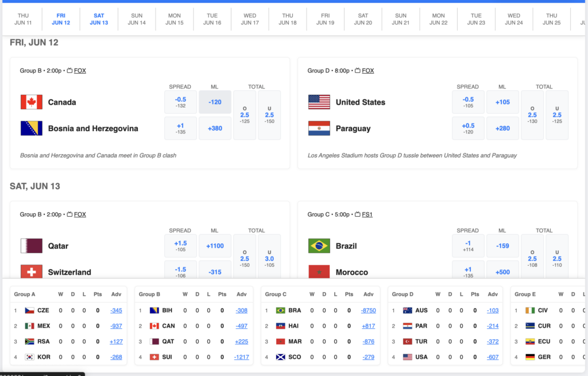Viewport: 588px width, 376px height.
Task: Click the United States flag icon
Action: pyautogui.click(x=319, y=102)
